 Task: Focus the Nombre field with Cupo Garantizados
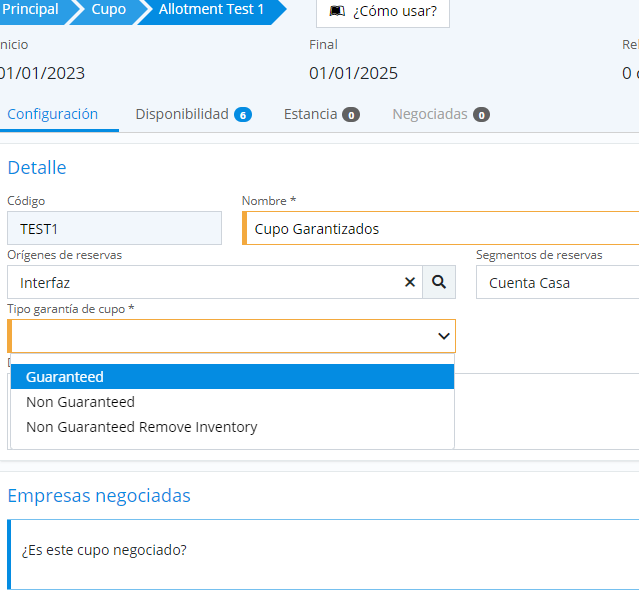click(x=440, y=229)
